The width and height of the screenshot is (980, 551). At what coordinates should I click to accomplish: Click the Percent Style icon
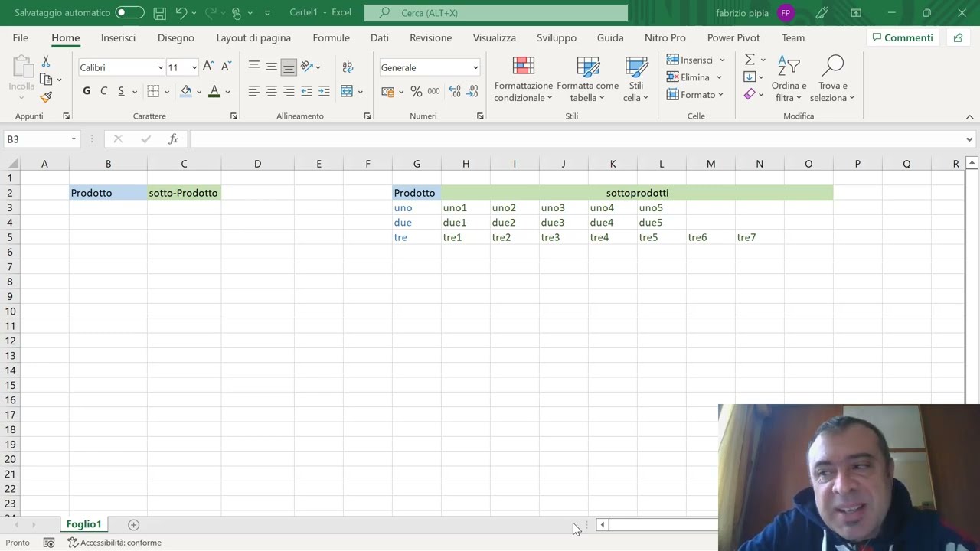click(x=416, y=91)
